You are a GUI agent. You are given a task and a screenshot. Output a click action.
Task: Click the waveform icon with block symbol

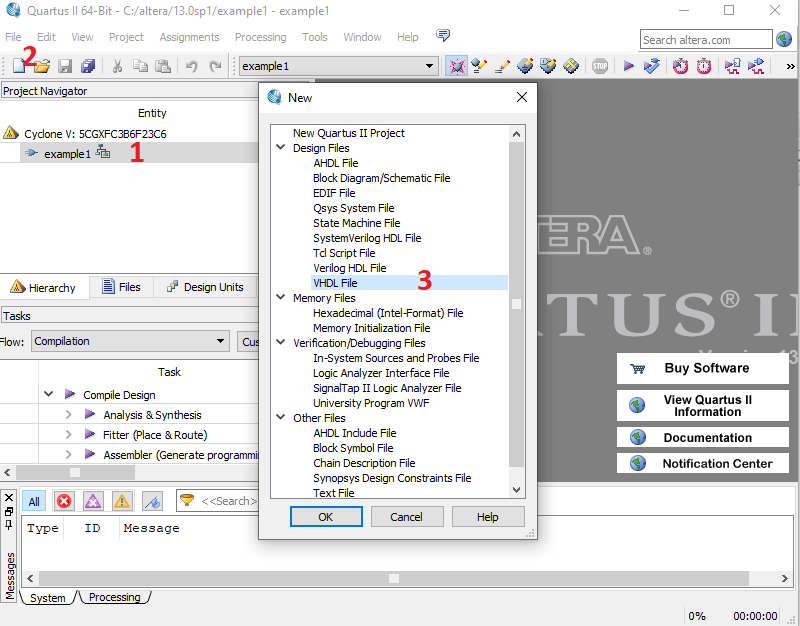(x=733, y=66)
